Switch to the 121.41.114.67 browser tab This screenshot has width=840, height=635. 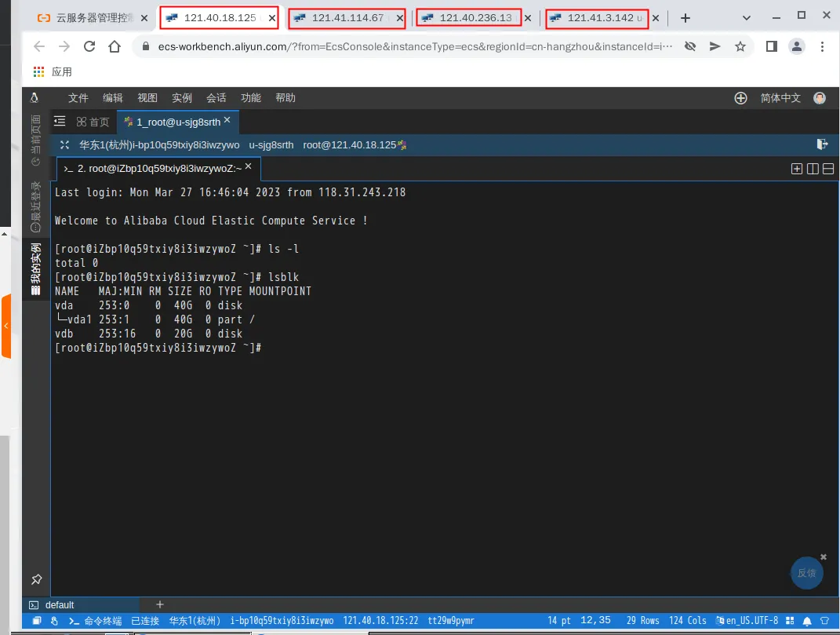[347, 18]
